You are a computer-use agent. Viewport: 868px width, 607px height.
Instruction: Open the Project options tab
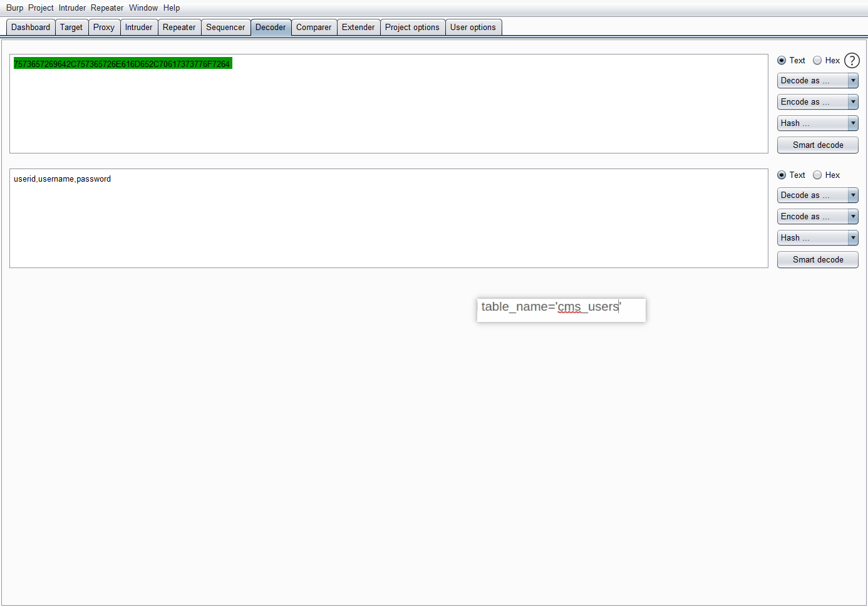[412, 28]
